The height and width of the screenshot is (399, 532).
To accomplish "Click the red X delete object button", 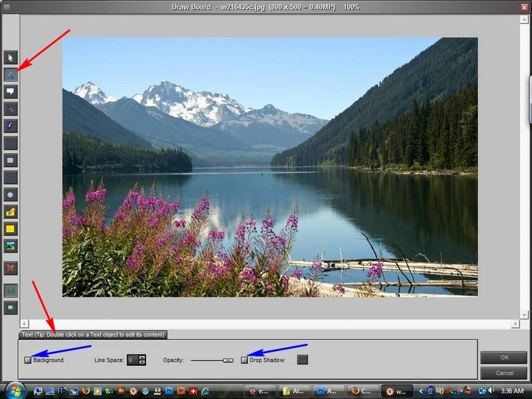I will click(11, 268).
